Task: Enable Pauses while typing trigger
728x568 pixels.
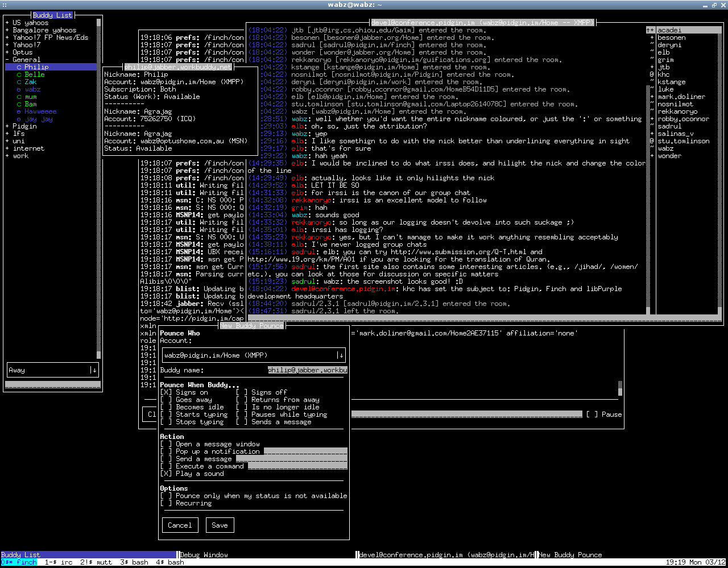Action: pos(242,414)
